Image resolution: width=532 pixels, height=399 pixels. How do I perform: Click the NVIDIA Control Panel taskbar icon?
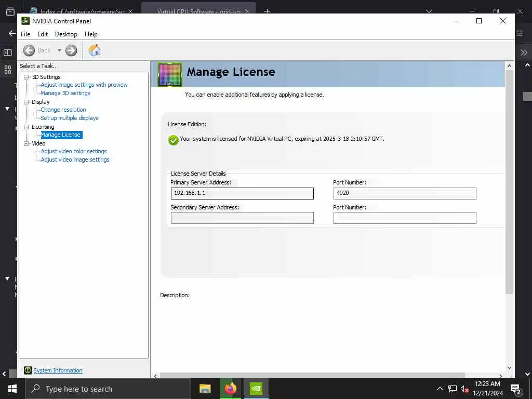click(256, 389)
